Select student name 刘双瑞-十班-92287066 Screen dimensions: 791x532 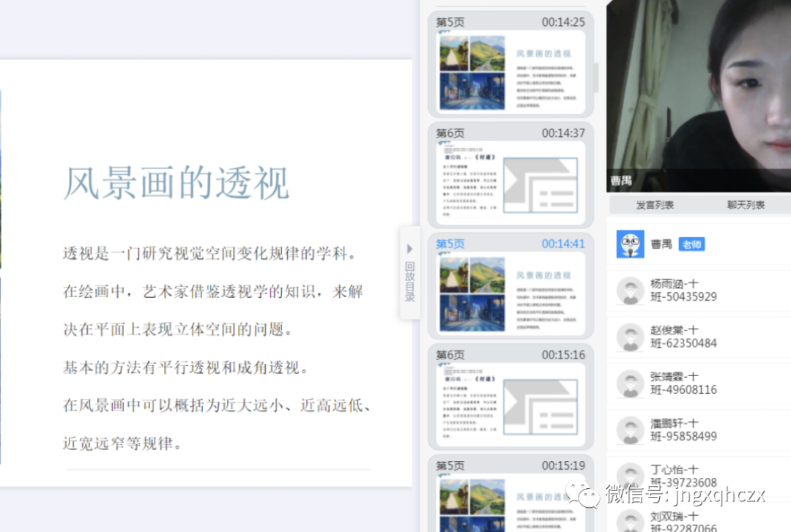pyautogui.click(x=683, y=522)
